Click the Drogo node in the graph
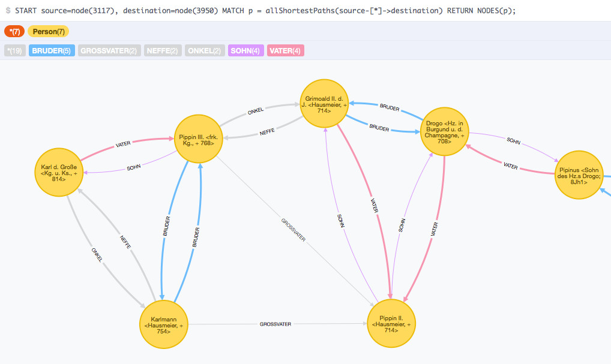Viewport: 611px width, 364px height. [x=445, y=132]
